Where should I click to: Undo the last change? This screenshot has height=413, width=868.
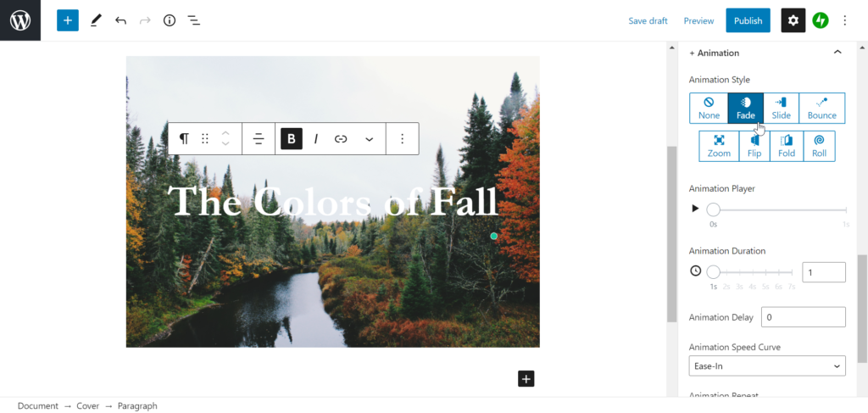pos(120,20)
